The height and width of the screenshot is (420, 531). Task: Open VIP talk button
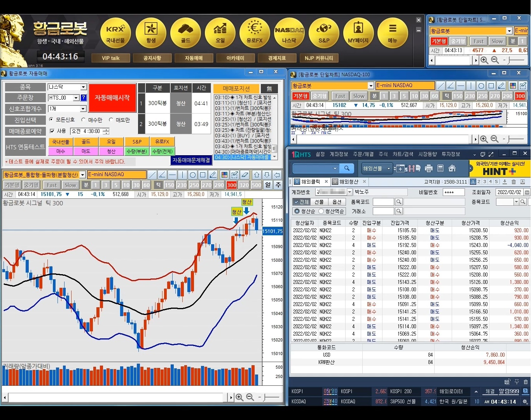click(x=111, y=58)
